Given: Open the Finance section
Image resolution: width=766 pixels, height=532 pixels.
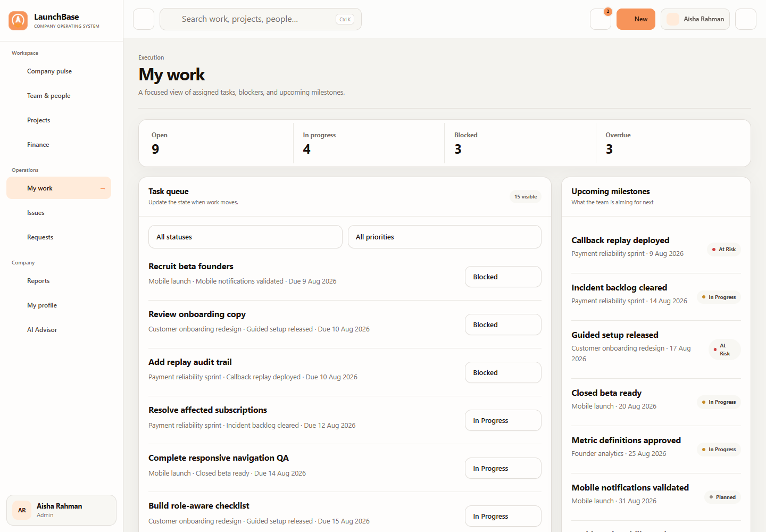Looking at the screenshot, I should click(x=59, y=145).
